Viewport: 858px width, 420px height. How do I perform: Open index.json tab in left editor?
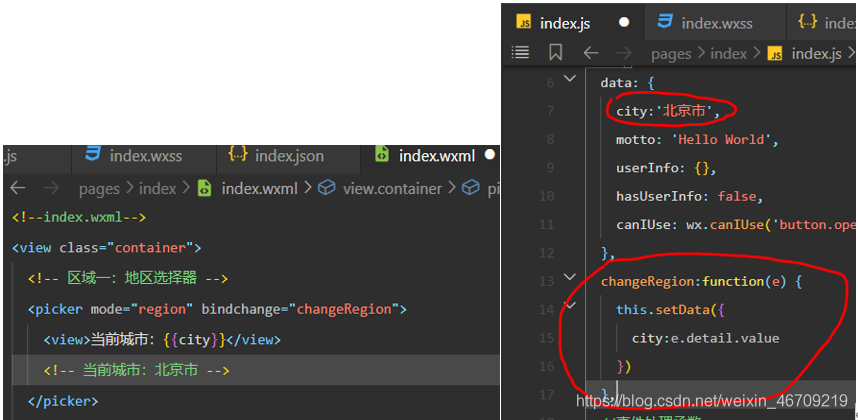tap(288, 156)
